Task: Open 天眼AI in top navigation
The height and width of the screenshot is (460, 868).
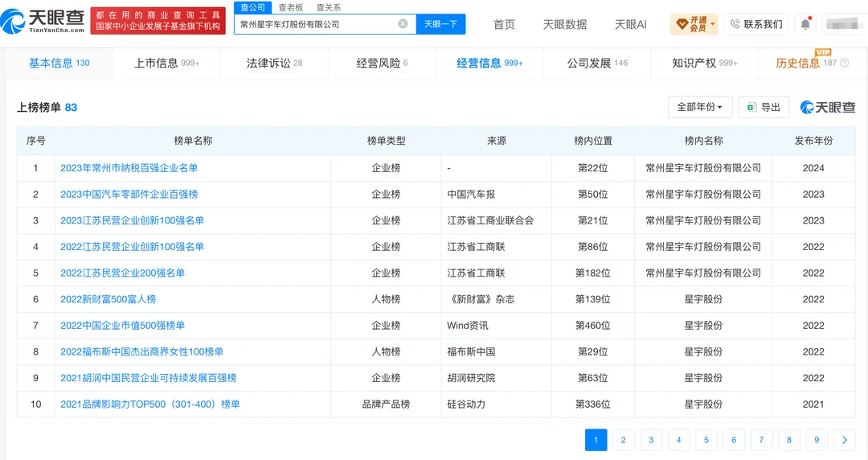Action: [x=631, y=24]
